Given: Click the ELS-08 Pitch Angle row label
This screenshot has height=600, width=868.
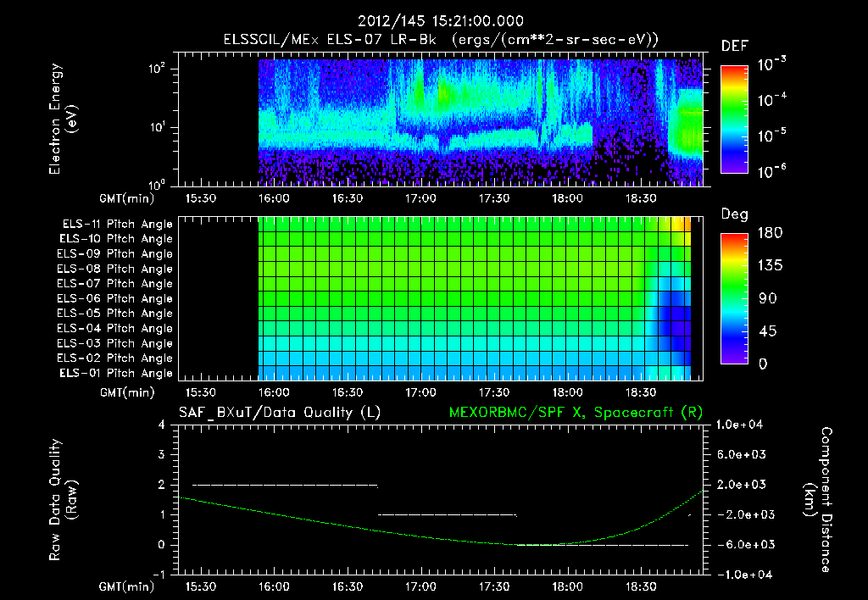Looking at the screenshot, I should [115, 269].
